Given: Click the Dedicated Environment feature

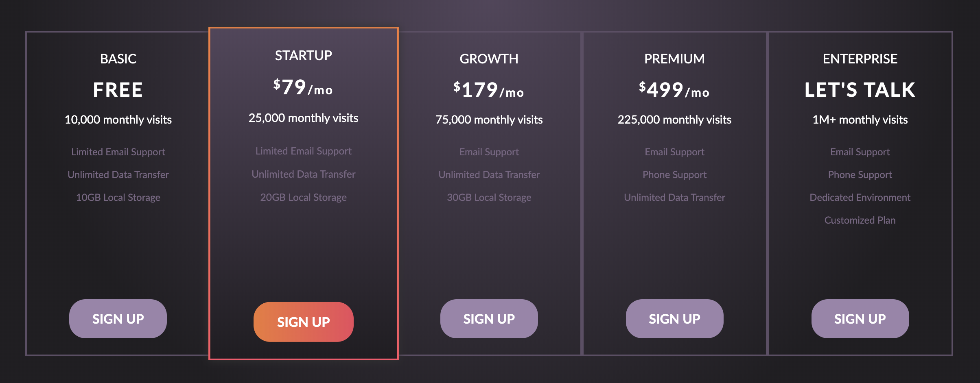Looking at the screenshot, I should (x=860, y=198).
